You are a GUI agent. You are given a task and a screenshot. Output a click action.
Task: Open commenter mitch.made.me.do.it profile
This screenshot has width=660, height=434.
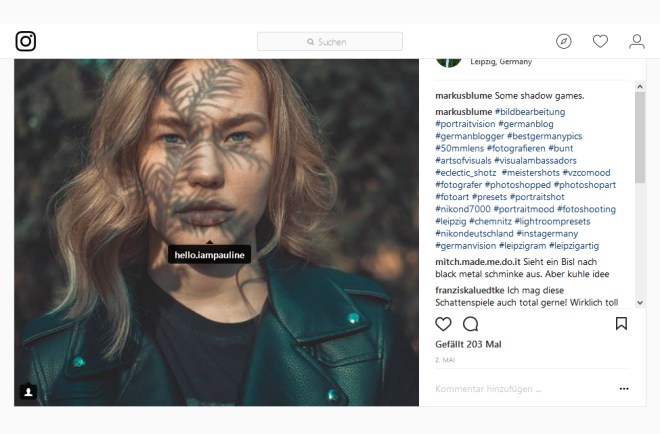coord(477,261)
